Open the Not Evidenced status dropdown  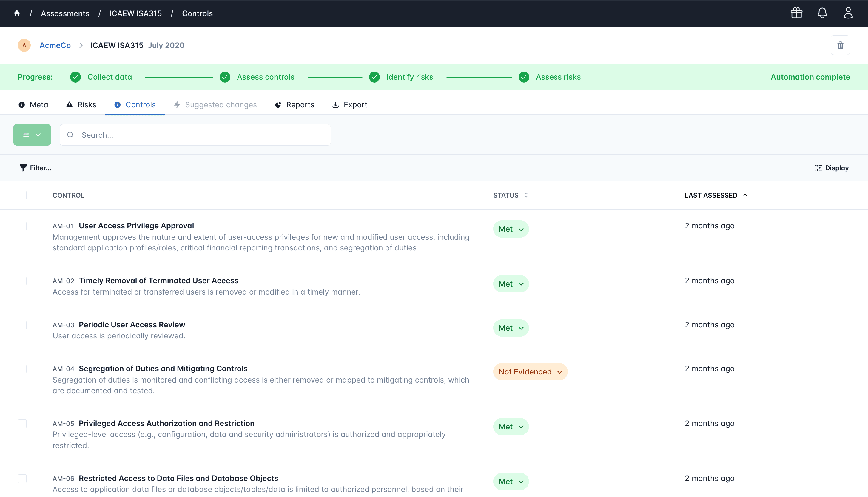pos(530,372)
